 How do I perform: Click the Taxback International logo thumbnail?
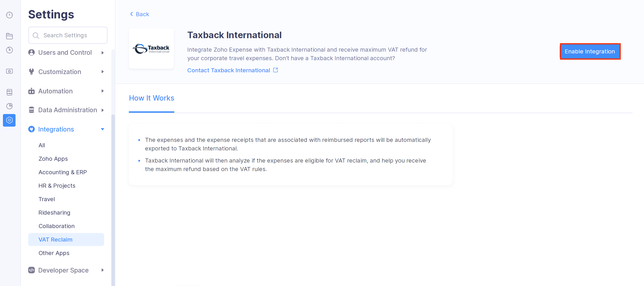click(151, 49)
